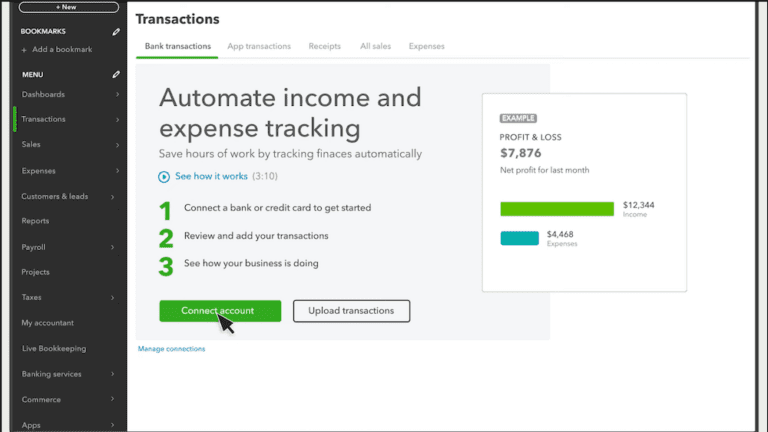This screenshot has height=432, width=768.
Task: Open Commerce in the sidebar
Action: (x=41, y=400)
